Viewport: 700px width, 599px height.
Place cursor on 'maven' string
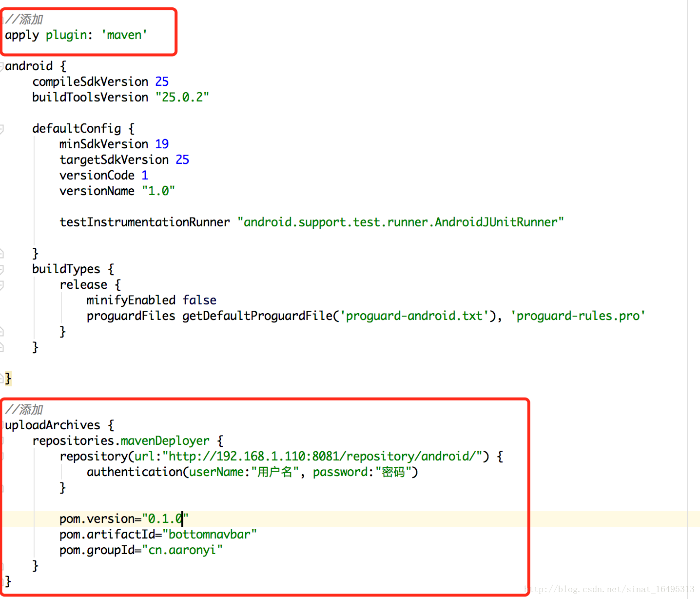(124, 35)
